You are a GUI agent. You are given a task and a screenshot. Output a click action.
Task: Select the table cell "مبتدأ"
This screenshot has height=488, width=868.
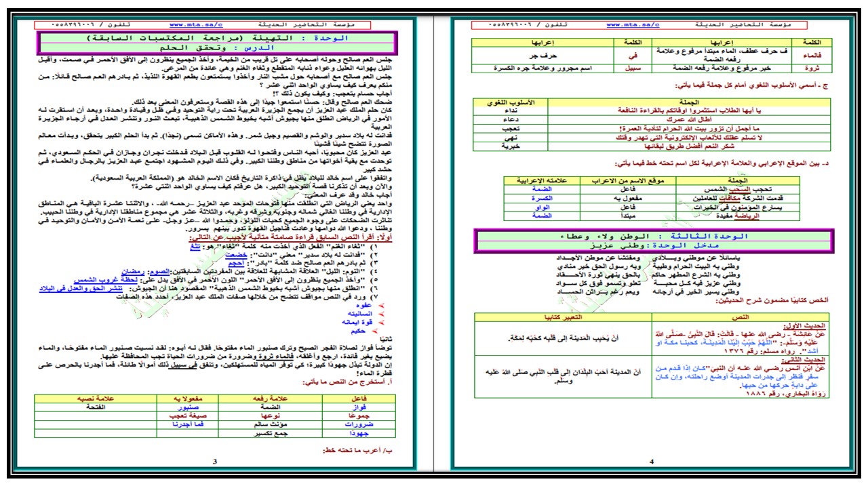(629, 216)
